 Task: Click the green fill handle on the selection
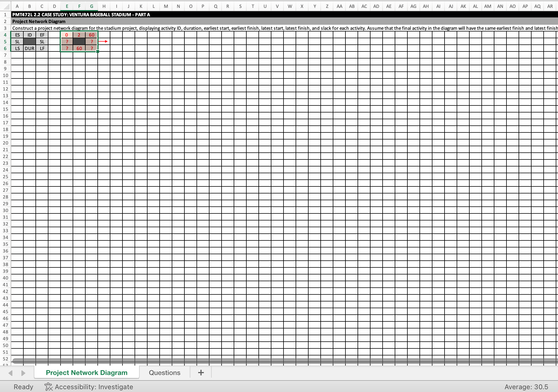click(97, 51)
